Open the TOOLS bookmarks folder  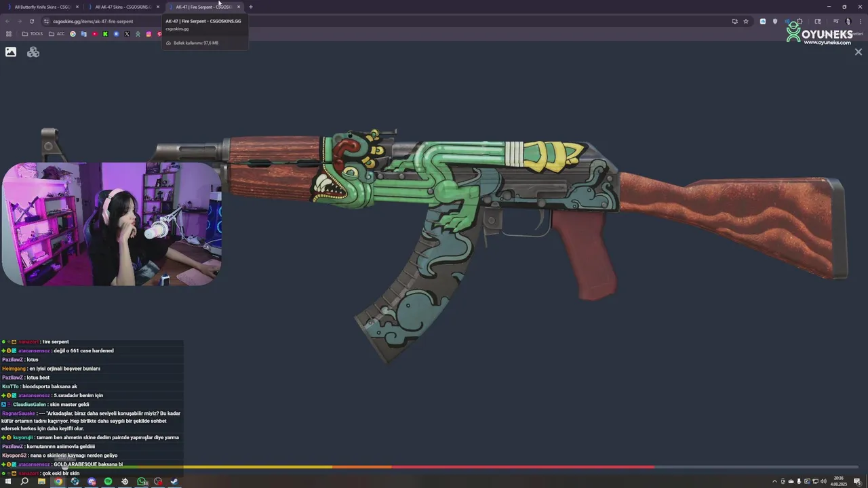[32, 34]
